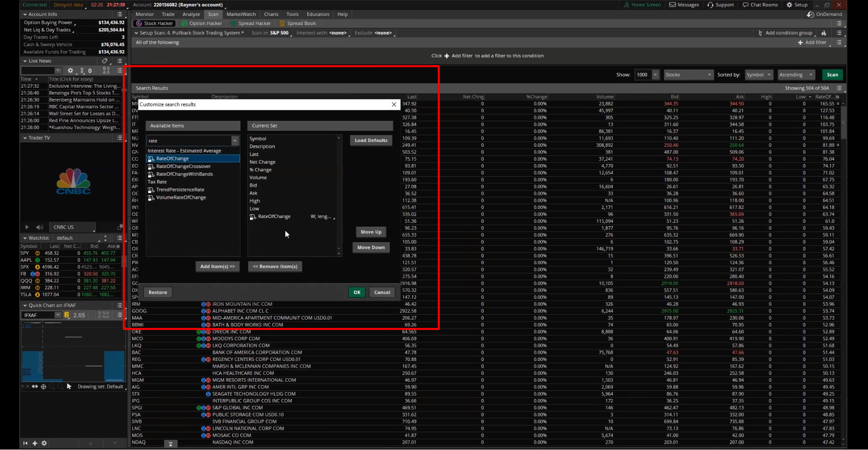Open Live News settings gear
The width and height of the screenshot is (868, 450).
coord(71,71)
